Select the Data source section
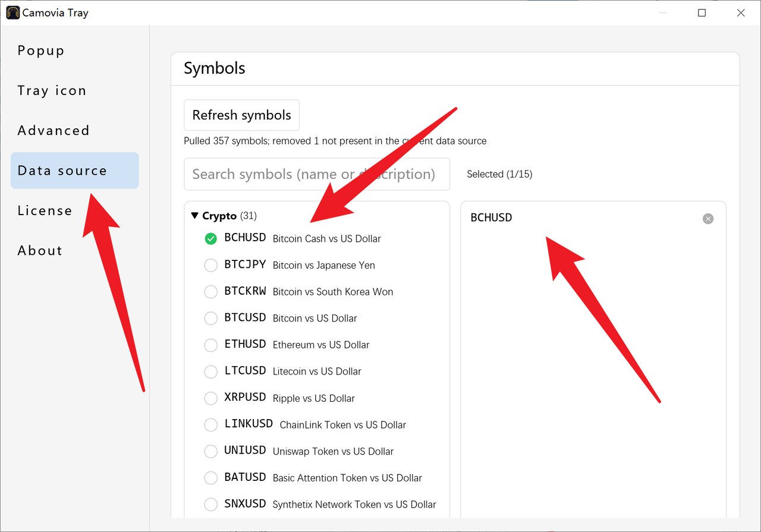Screen dimensions: 761x532 pyautogui.click(x=74, y=171)
